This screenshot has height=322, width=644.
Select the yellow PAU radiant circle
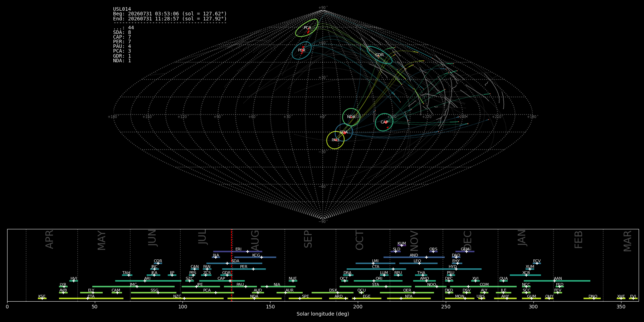(335, 140)
